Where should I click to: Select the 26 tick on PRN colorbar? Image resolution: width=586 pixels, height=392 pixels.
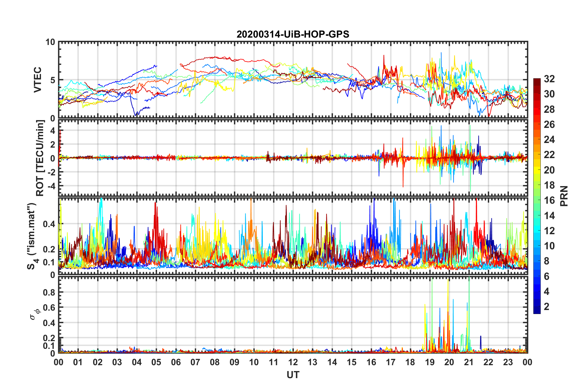pos(549,125)
